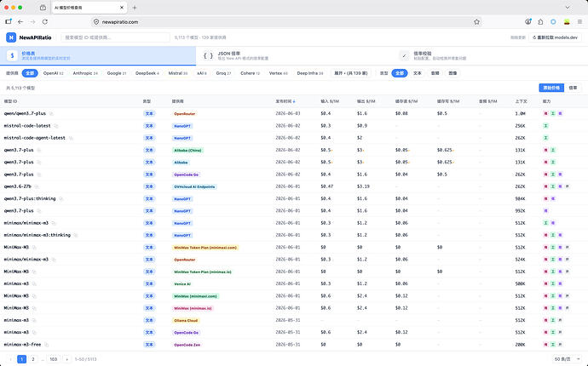Open the browser tab list chevron
Image resolution: width=588 pixels, height=366 pixels.
point(568,8)
